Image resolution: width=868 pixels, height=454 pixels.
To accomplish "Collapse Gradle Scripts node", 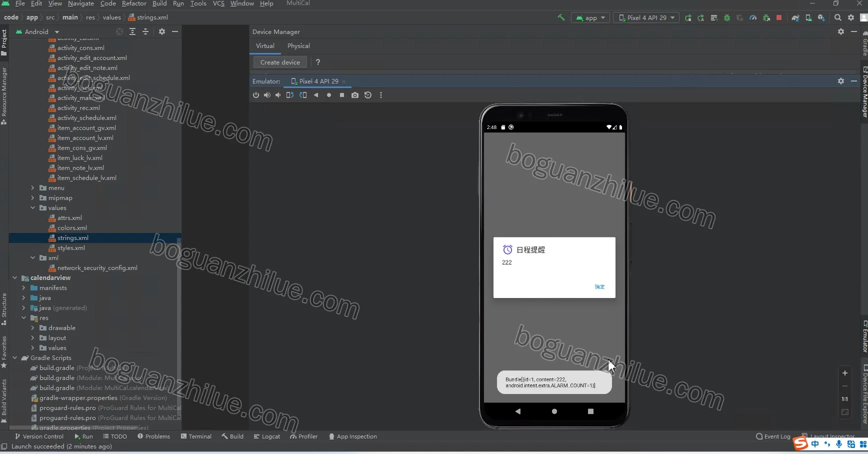I will point(15,358).
